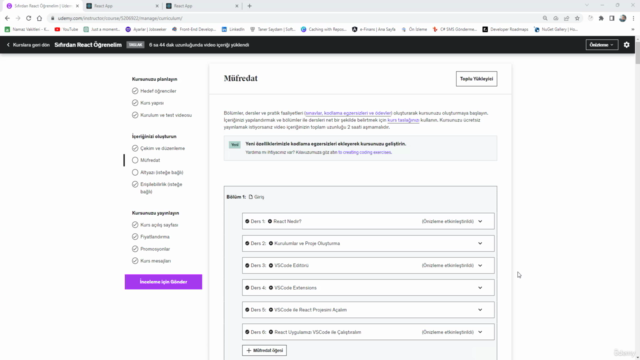
Task: Click the share page icon in address bar
Action: 567,18
